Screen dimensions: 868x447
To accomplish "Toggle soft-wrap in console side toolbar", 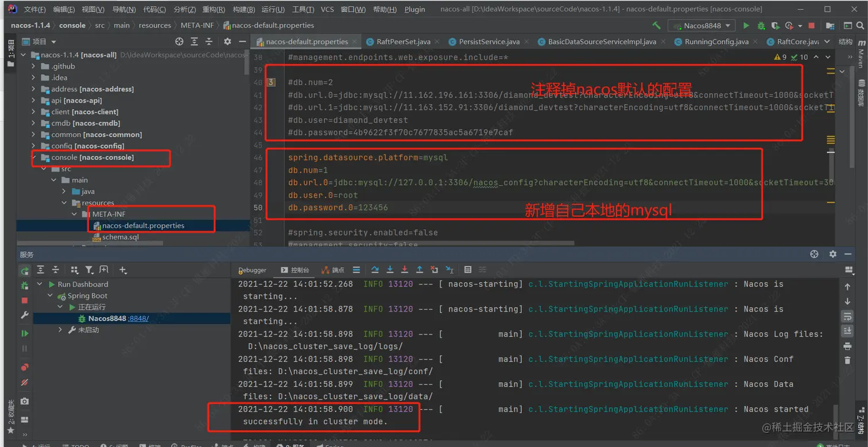I will click(847, 316).
